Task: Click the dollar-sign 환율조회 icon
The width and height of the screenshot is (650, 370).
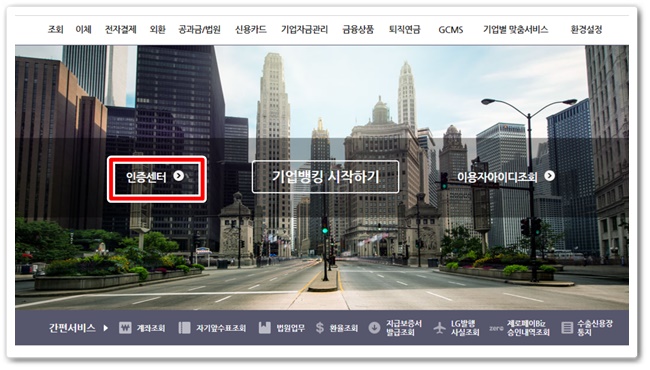Action: click(x=320, y=328)
